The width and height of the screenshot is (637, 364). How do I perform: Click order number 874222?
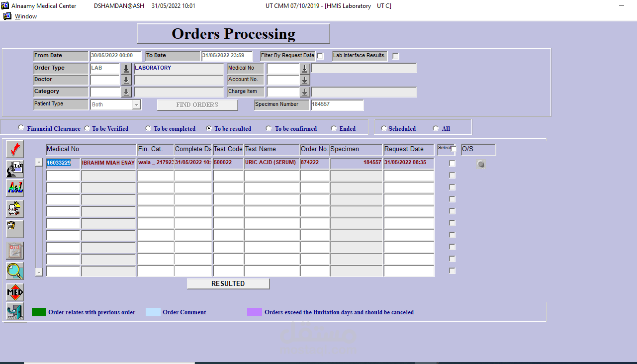pos(315,163)
